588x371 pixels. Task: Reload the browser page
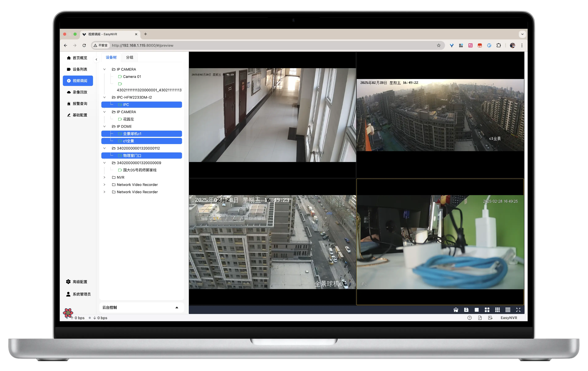tap(84, 45)
